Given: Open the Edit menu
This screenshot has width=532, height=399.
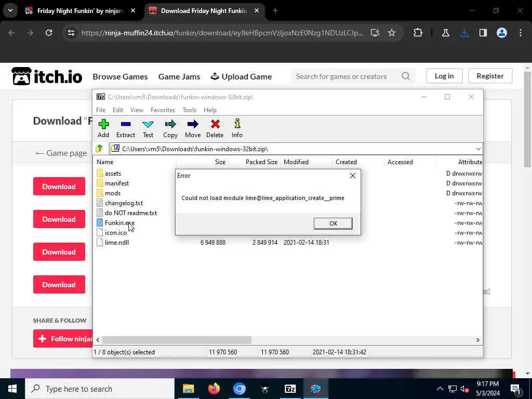Looking at the screenshot, I should [118, 110].
